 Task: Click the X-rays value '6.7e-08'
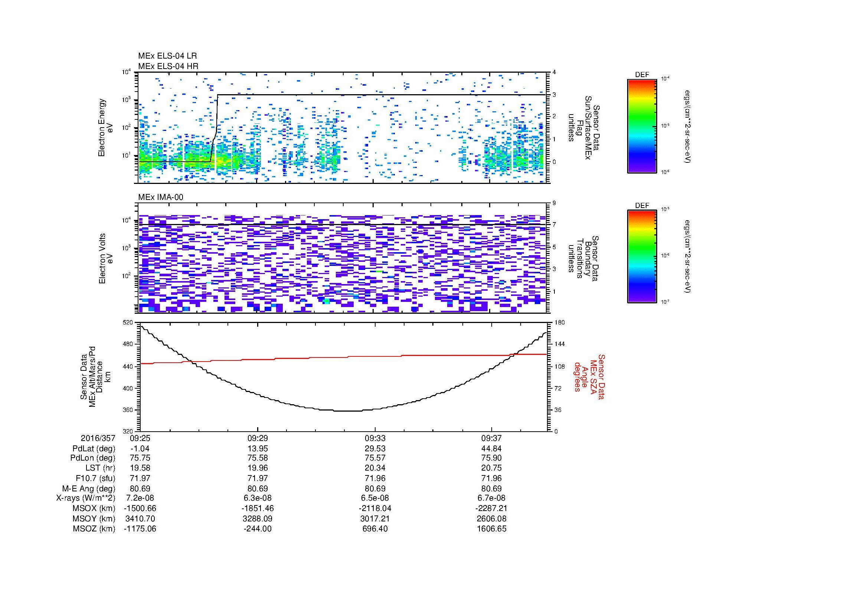[x=491, y=498]
